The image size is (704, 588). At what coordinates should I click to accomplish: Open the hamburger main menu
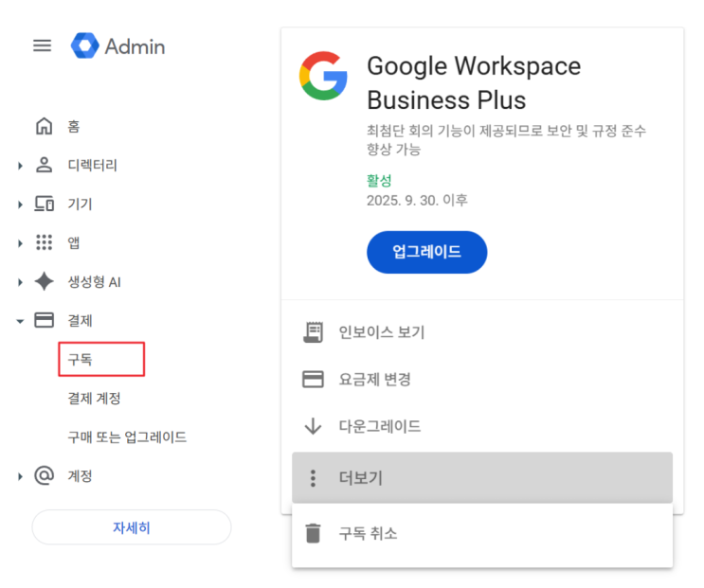42,45
